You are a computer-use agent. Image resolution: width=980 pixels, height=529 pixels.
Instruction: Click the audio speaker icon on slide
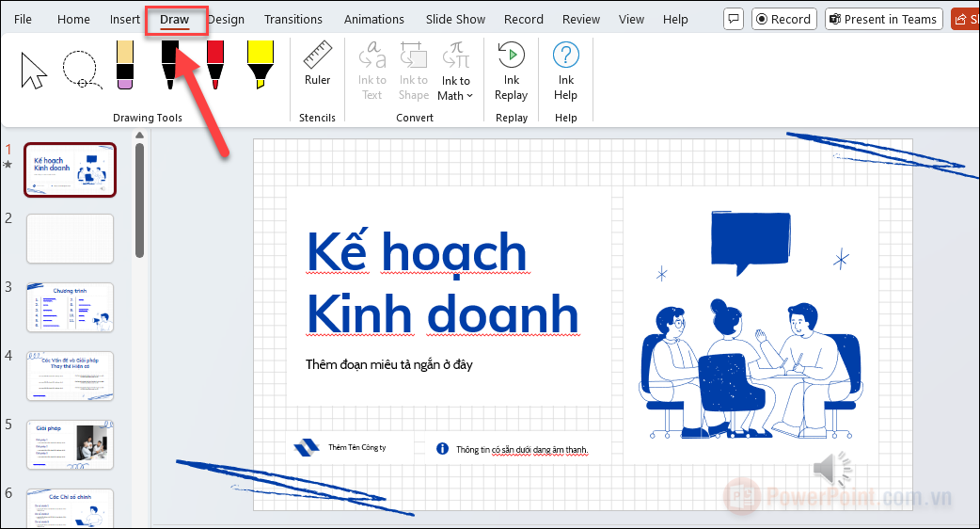click(x=832, y=469)
